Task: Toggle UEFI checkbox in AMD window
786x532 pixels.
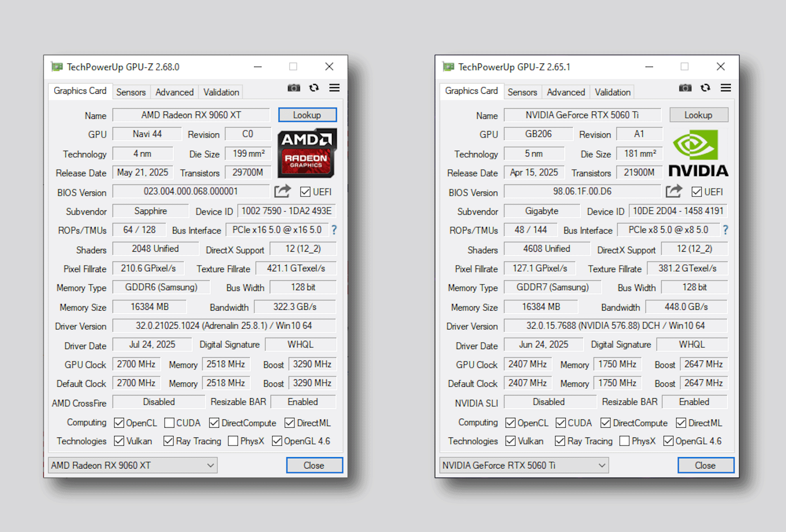Action: pyautogui.click(x=305, y=192)
